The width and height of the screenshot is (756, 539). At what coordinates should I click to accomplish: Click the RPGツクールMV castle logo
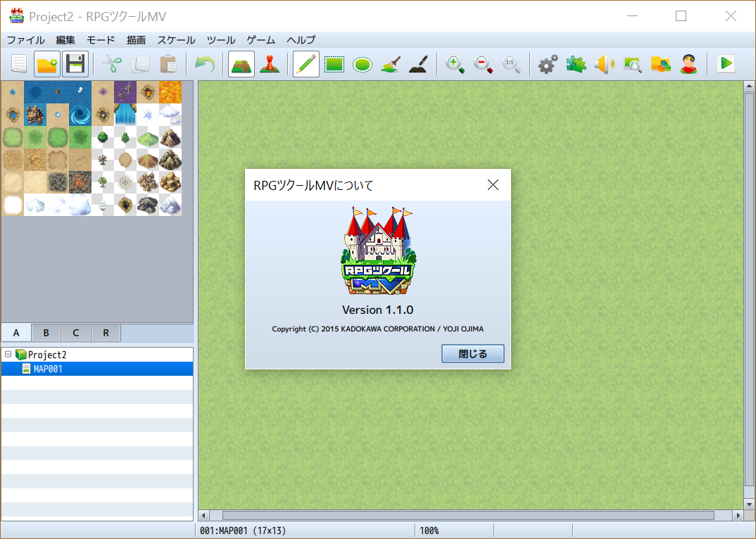tap(378, 251)
